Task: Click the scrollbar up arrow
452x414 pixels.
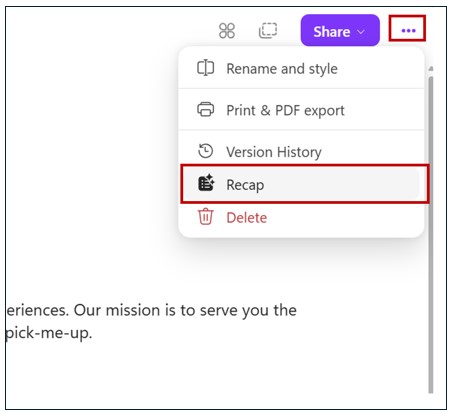Action: 431,69
